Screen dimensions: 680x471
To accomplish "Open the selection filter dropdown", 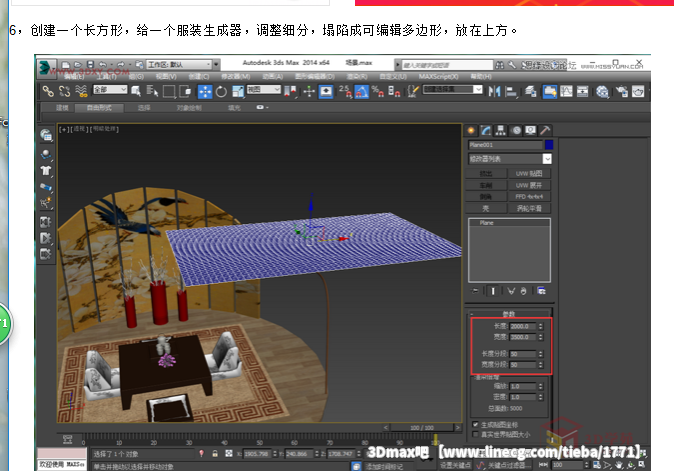I will 110,89.
